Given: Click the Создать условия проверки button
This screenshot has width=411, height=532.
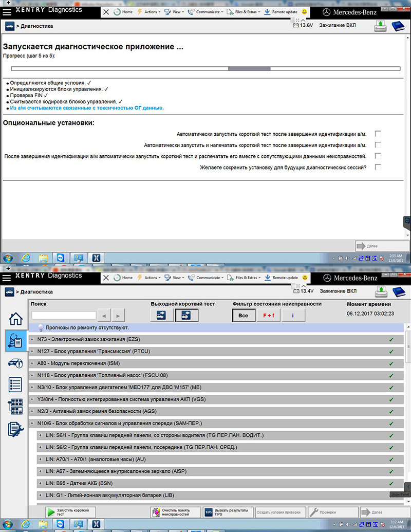Looking at the screenshot, I should click(281, 512).
